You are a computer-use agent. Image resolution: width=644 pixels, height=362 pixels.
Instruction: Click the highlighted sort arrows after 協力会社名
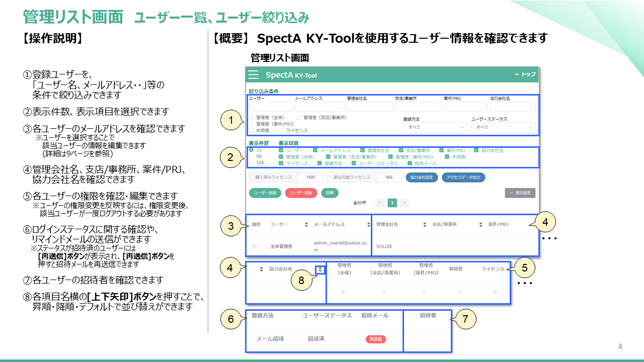click(x=320, y=269)
